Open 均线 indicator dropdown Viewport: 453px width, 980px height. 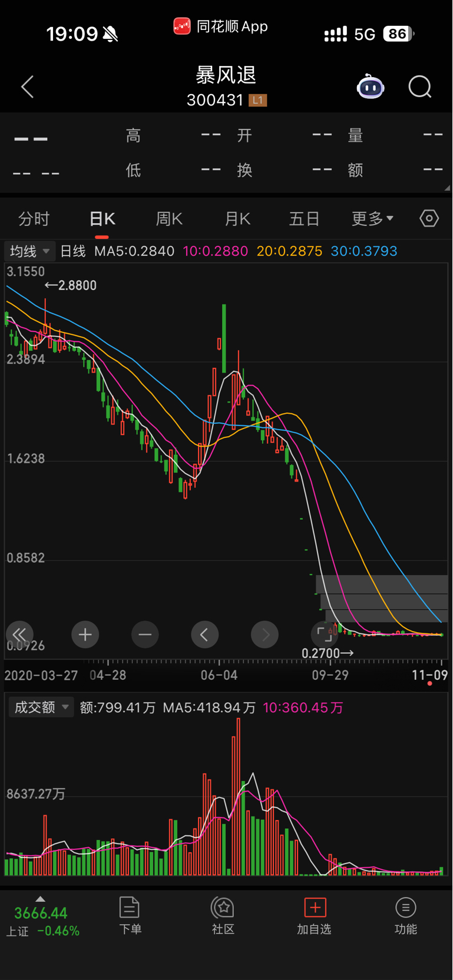pos(30,251)
